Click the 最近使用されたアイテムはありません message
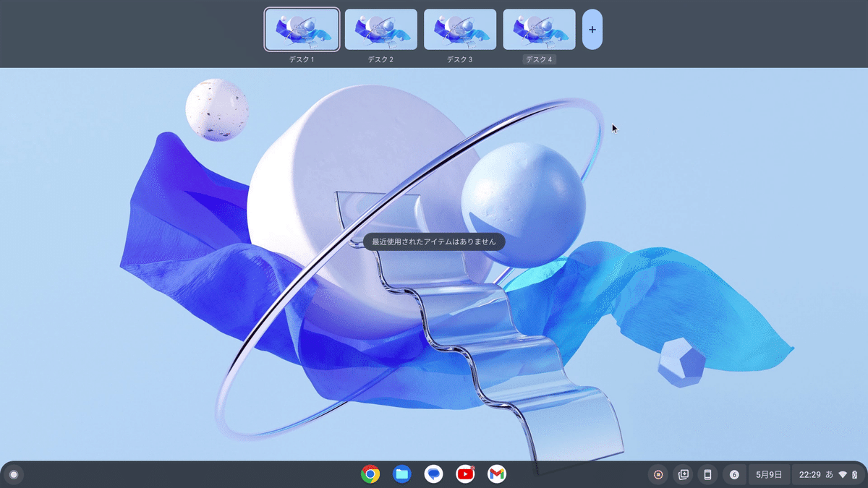The image size is (868, 488). pyautogui.click(x=434, y=241)
